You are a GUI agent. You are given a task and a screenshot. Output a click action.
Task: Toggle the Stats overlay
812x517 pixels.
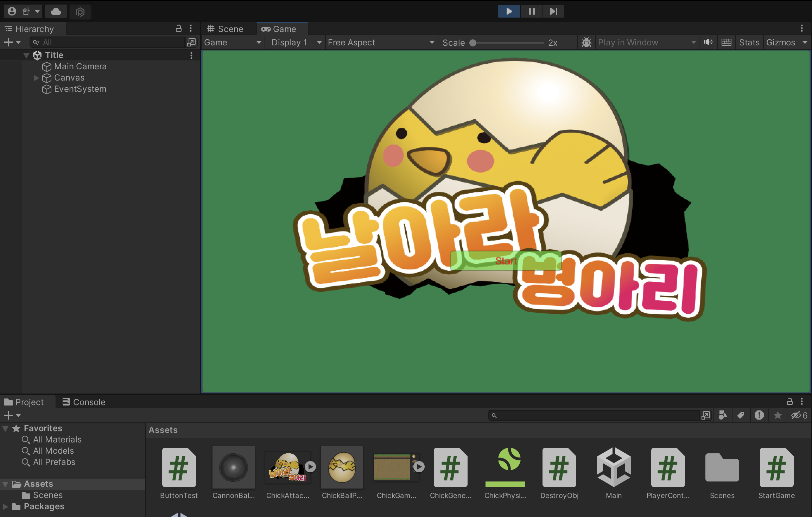click(x=749, y=42)
